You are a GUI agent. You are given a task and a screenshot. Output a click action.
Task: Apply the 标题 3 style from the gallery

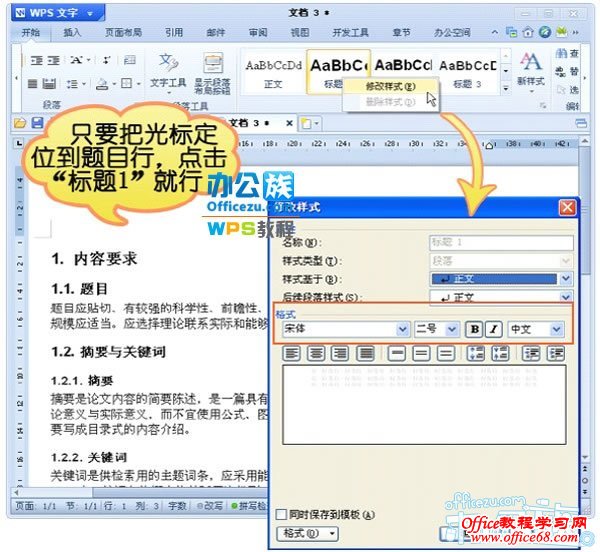[x=467, y=72]
